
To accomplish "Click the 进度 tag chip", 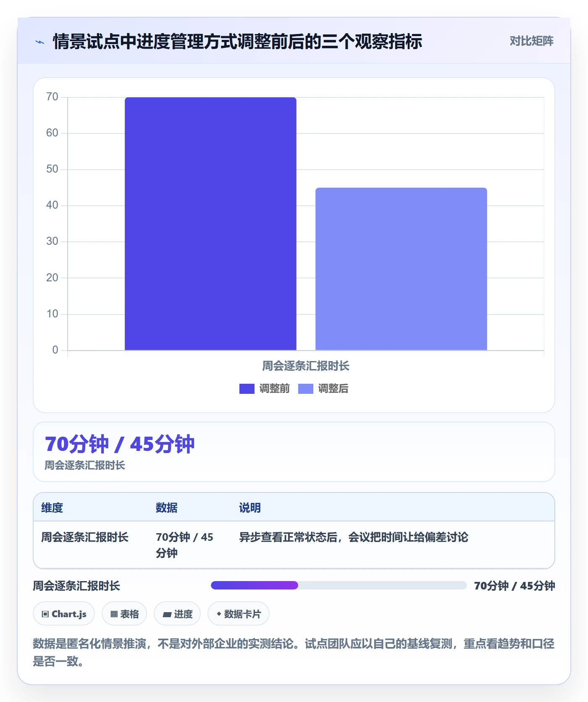I will pos(177,614).
